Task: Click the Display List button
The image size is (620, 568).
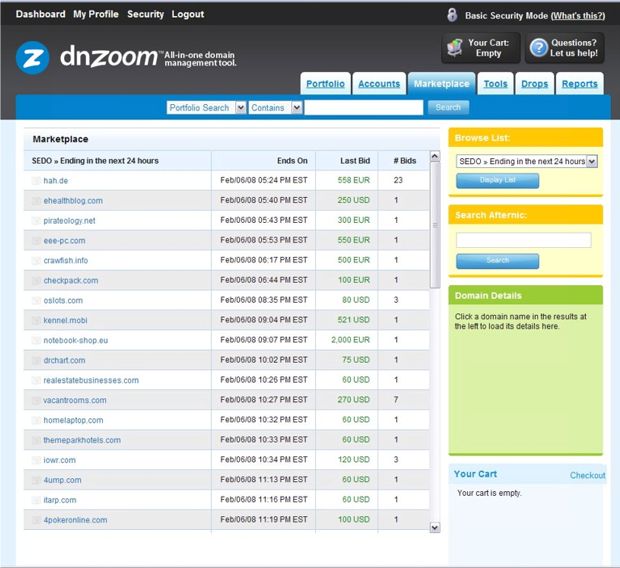Action: [x=497, y=180]
